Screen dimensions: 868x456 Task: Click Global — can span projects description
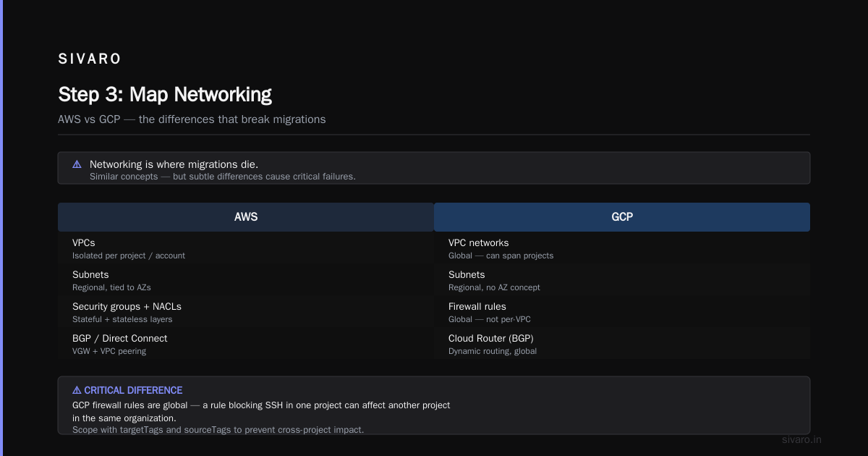click(501, 256)
